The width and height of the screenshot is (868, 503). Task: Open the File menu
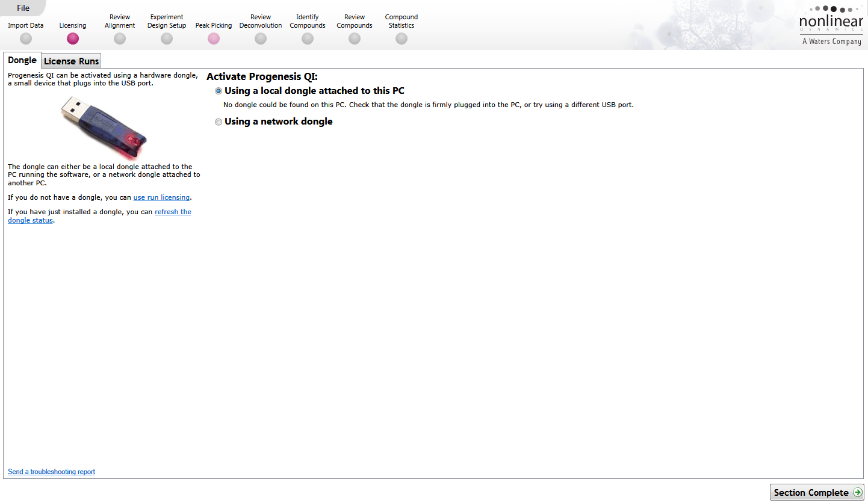(23, 8)
